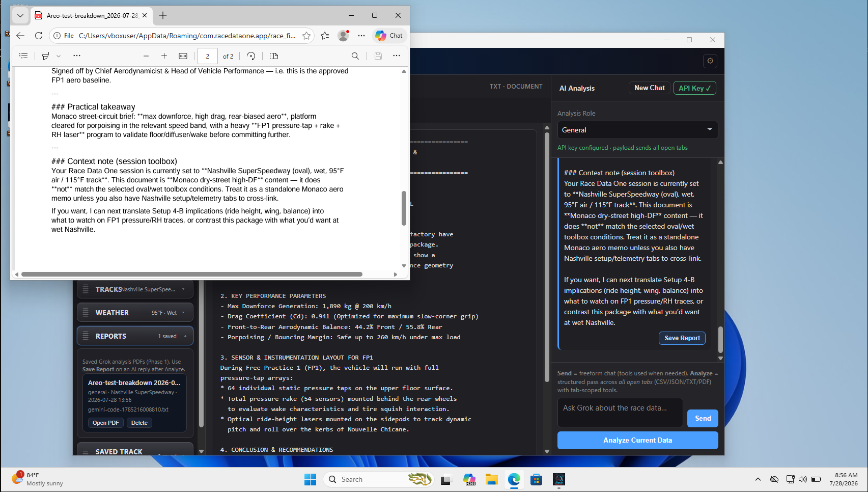Switch to Race Data One taskbar icon
Image resolution: width=868 pixels, height=492 pixels.
(559, 479)
